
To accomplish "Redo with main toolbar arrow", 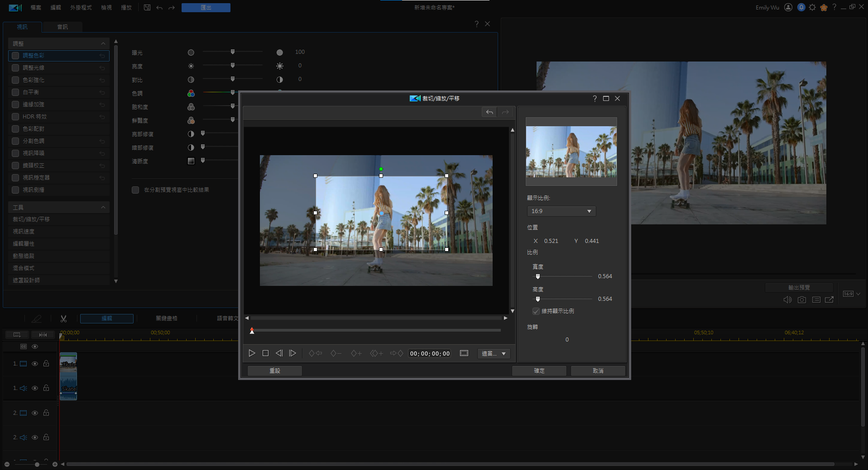I will (x=172, y=8).
